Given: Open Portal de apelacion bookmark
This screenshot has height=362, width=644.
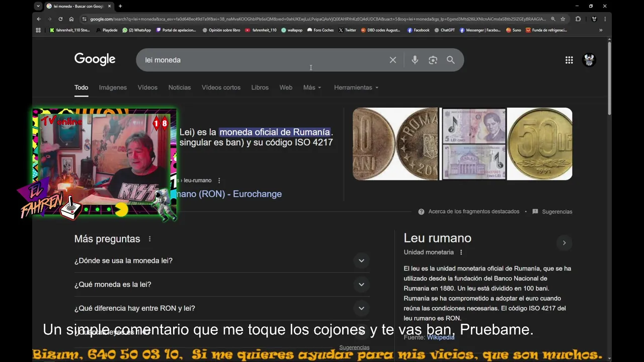Looking at the screenshot, I should 176,30.
